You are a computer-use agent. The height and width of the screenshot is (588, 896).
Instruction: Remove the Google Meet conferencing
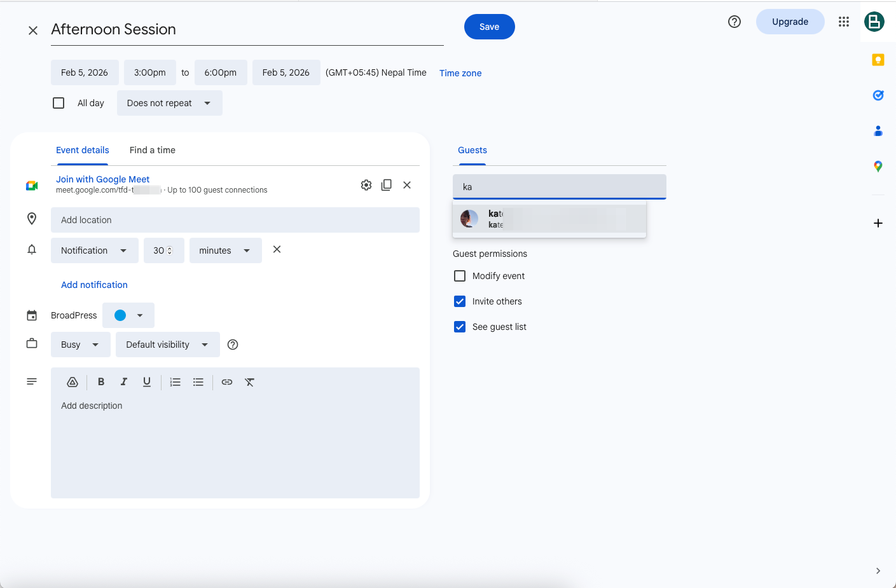pos(407,185)
